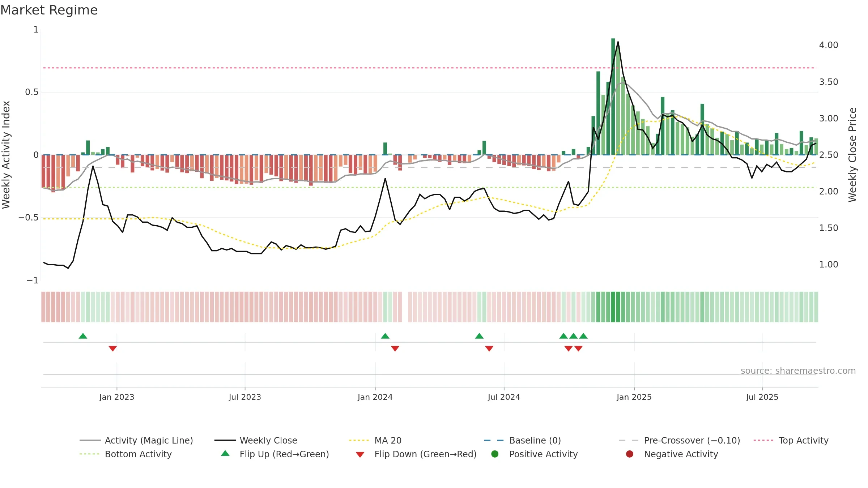This screenshot has height=488, width=868.
Task: Click the 4.00 price axis tick
Action: [829, 45]
